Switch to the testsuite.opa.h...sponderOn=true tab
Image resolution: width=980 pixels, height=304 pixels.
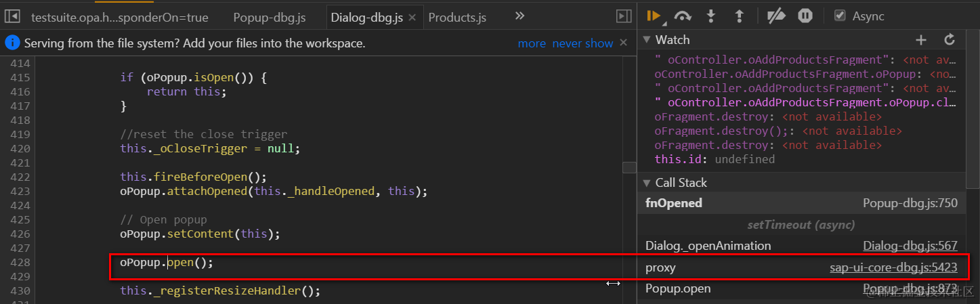point(120,18)
